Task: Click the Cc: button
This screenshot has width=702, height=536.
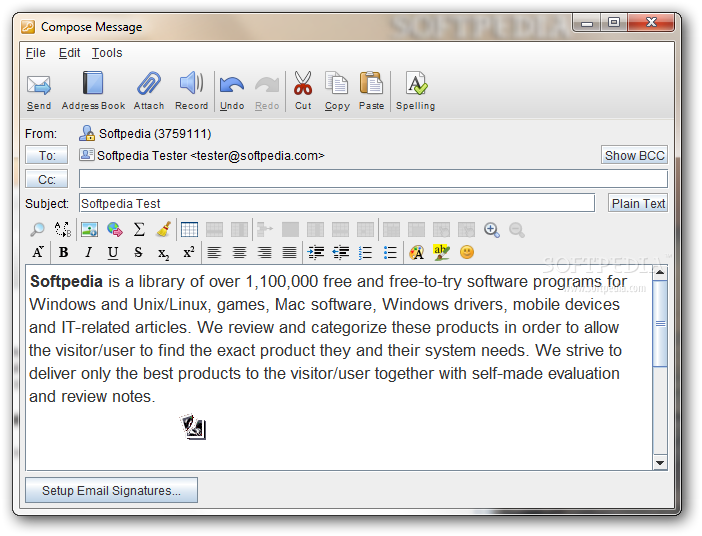Action: pyautogui.click(x=47, y=180)
